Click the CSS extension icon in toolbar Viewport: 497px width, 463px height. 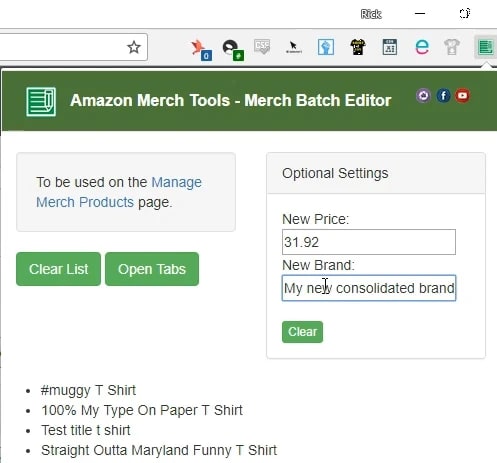click(262, 47)
